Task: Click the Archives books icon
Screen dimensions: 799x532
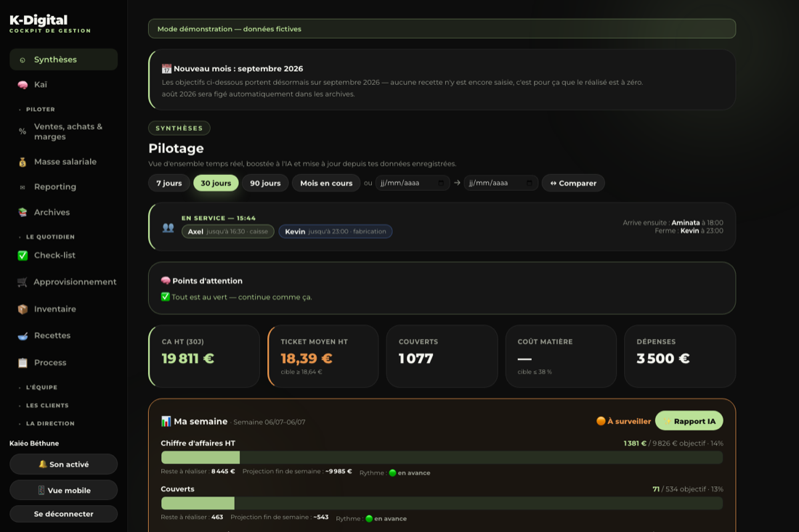Action: [23, 212]
